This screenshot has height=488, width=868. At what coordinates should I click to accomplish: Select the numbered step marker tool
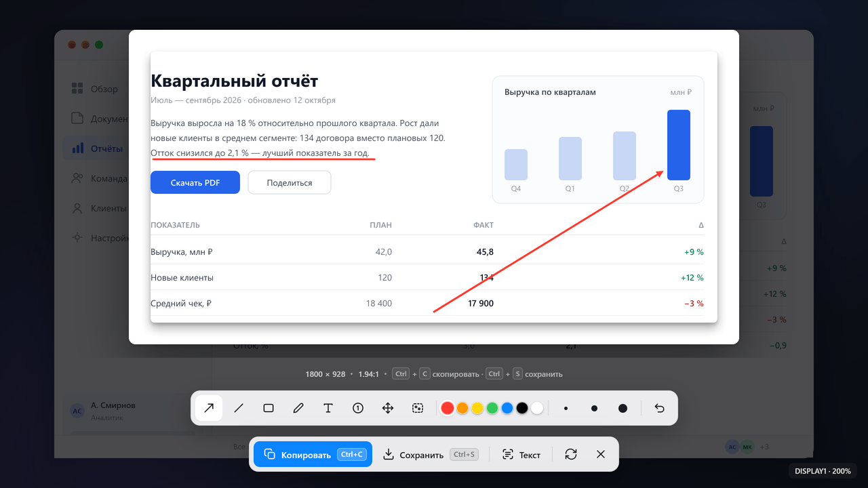tap(358, 408)
